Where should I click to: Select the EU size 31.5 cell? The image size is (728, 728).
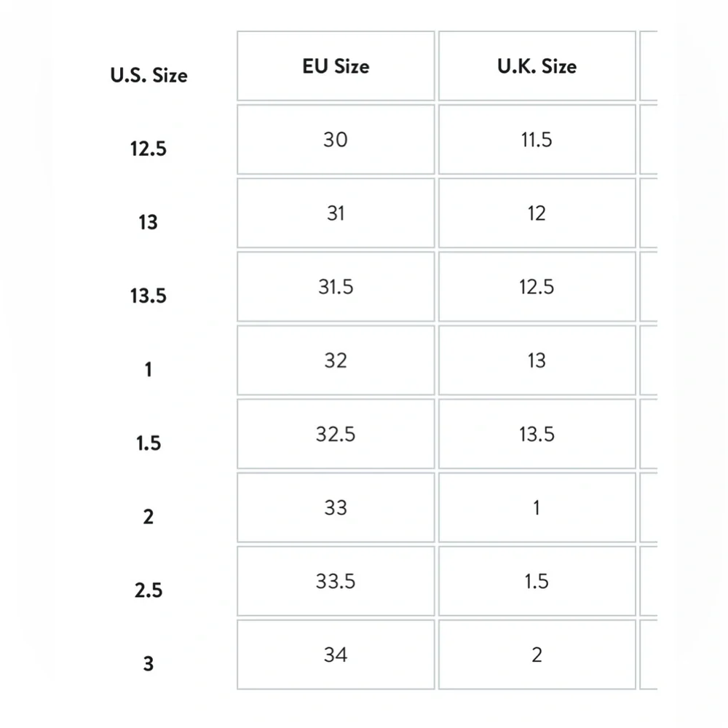[336, 286]
